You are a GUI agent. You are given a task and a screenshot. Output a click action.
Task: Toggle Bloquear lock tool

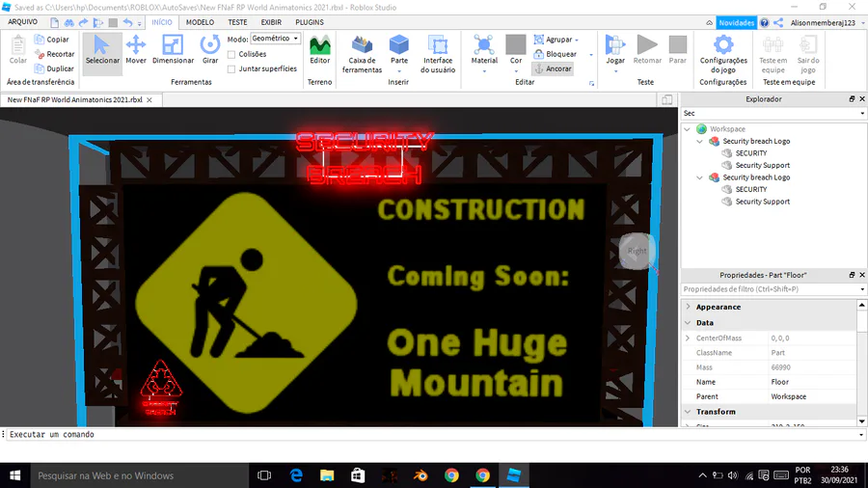(556, 54)
